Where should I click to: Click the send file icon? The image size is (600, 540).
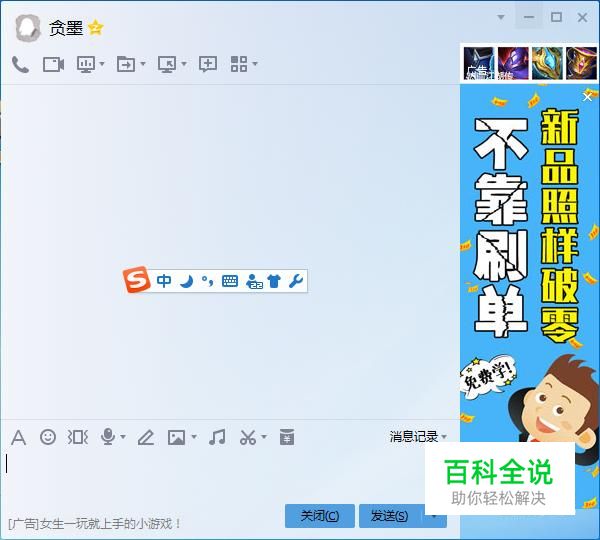click(126, 64)
